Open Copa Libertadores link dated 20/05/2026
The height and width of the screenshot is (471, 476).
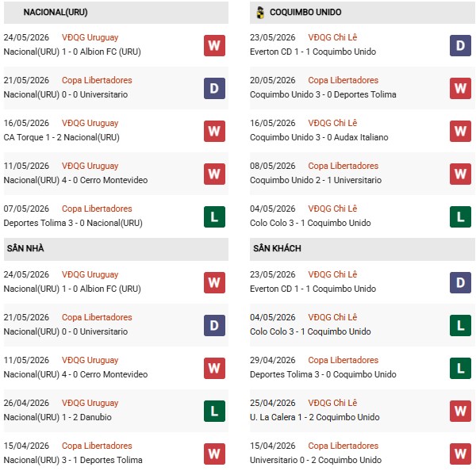tap(343, 80)
